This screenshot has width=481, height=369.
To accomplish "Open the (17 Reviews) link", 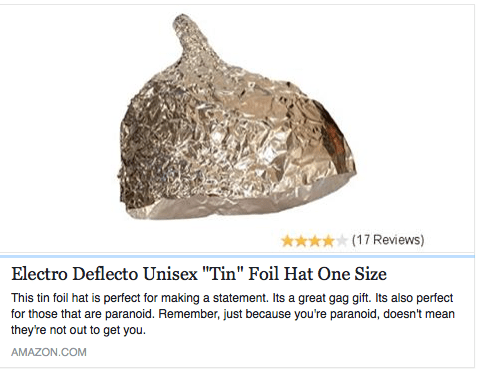I will coord(388,240).
